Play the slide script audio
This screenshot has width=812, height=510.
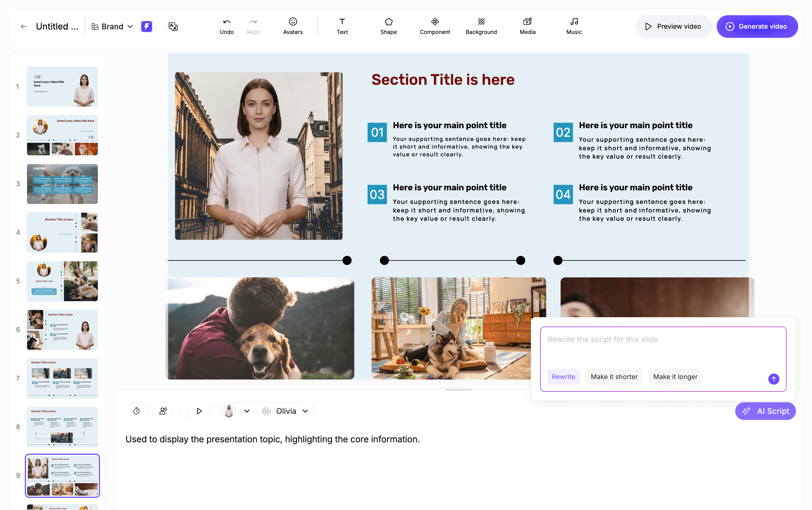199,411
